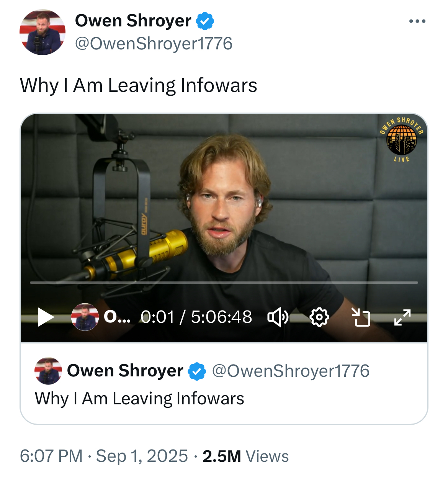Seek on the video progress bar
448x484 pixels.
pos(224,283)
